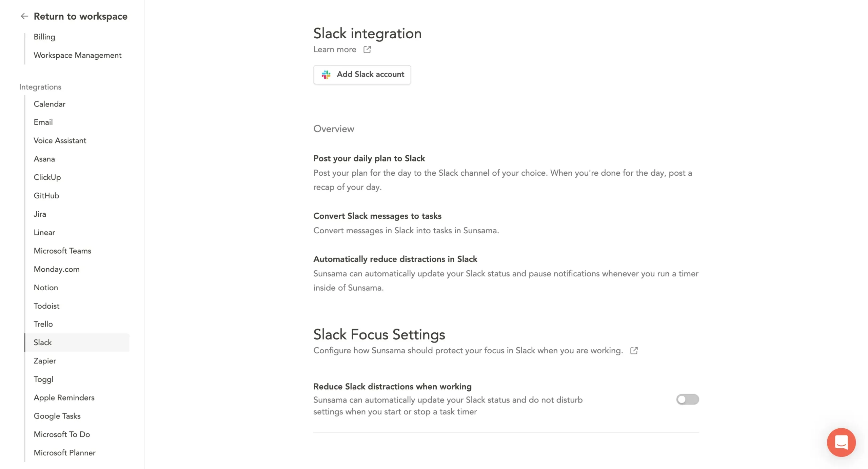Click Return to workspace
This screenshot has height=469, width=868.
pyautogui.click(x=81, y=16)
